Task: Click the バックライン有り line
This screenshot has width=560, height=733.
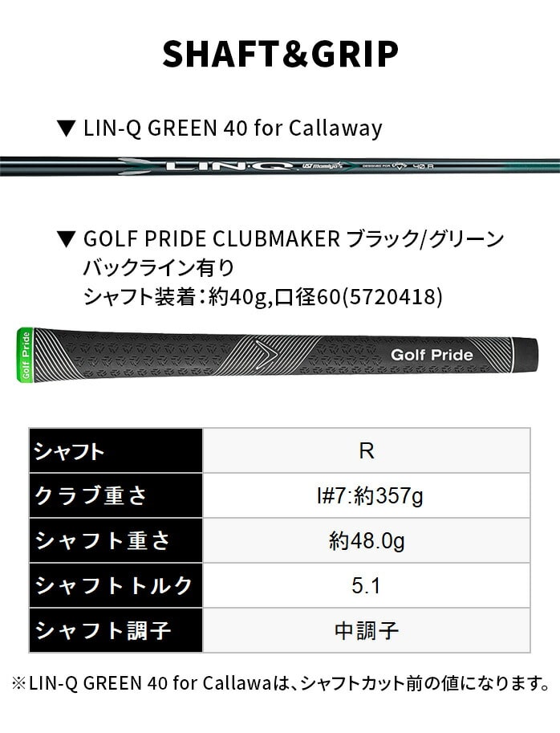Action: (158, 267)
